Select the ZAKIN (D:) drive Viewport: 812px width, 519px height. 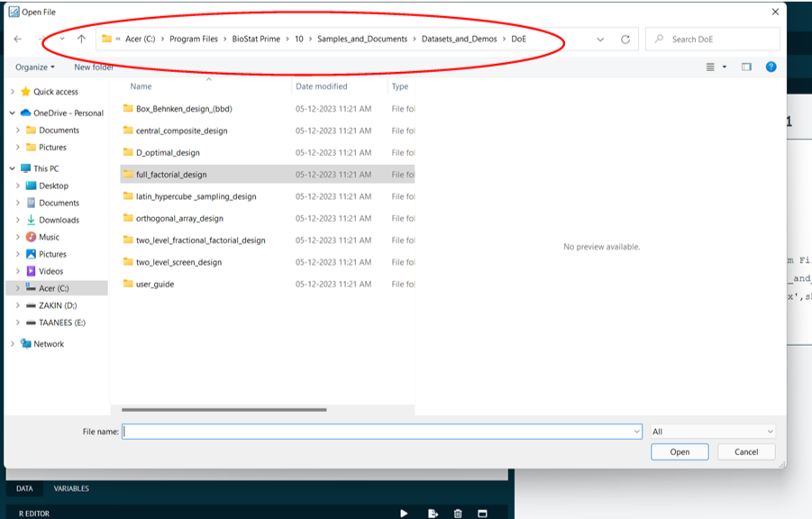click(58, 305)
